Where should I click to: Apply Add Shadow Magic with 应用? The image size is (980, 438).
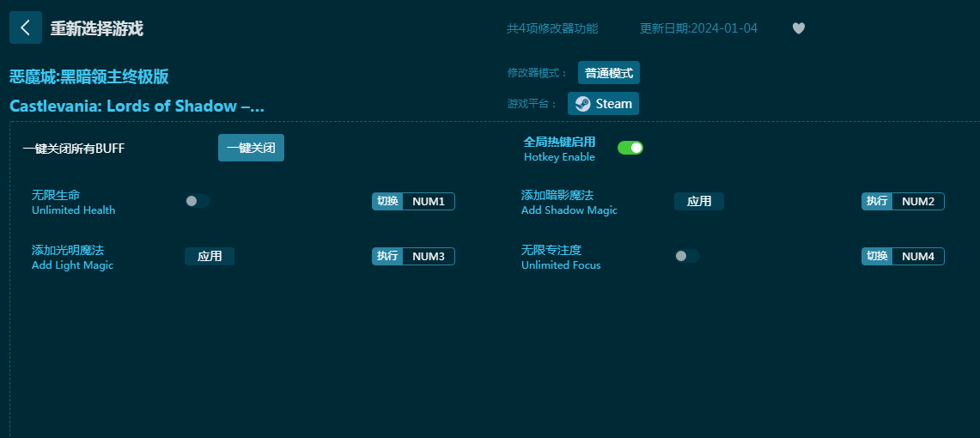(699, 201)
